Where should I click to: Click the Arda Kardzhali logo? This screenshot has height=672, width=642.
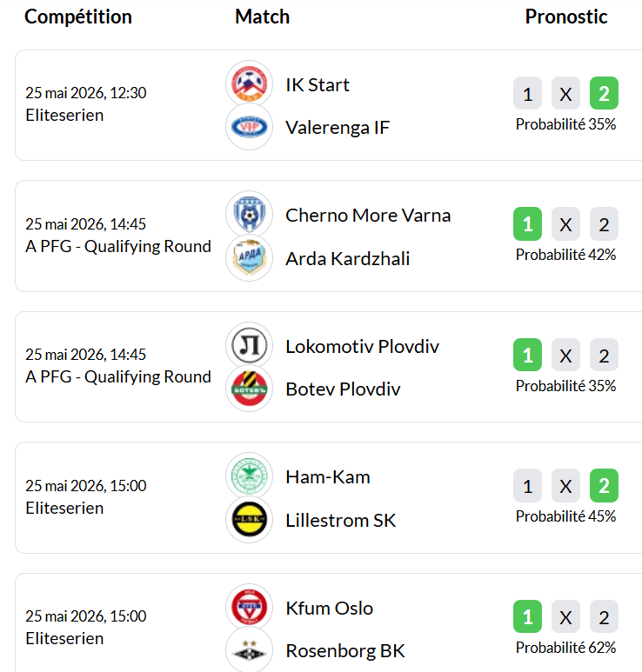click(249, 258)
